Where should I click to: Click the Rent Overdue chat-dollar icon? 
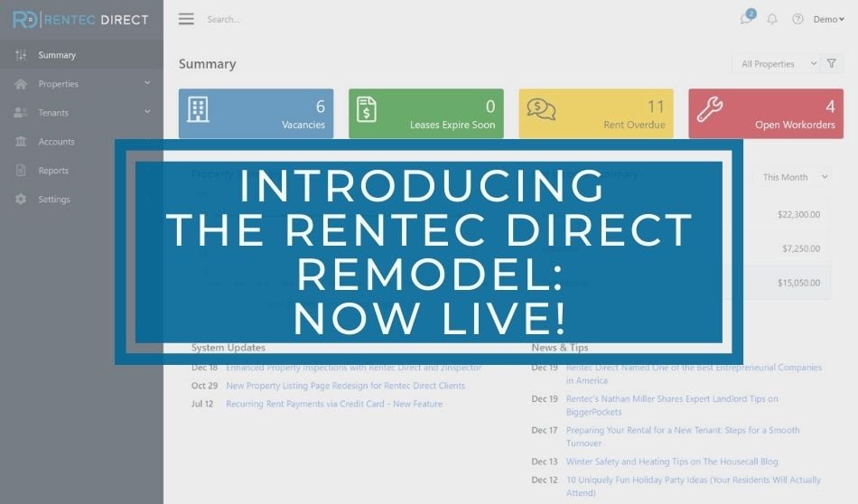[541, 109]
